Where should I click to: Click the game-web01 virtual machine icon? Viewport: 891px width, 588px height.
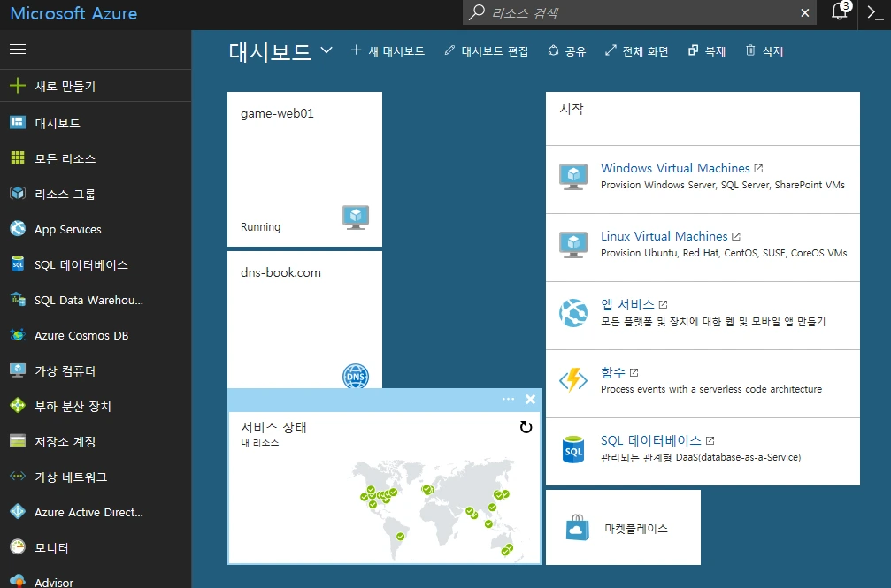pos(356,218)
